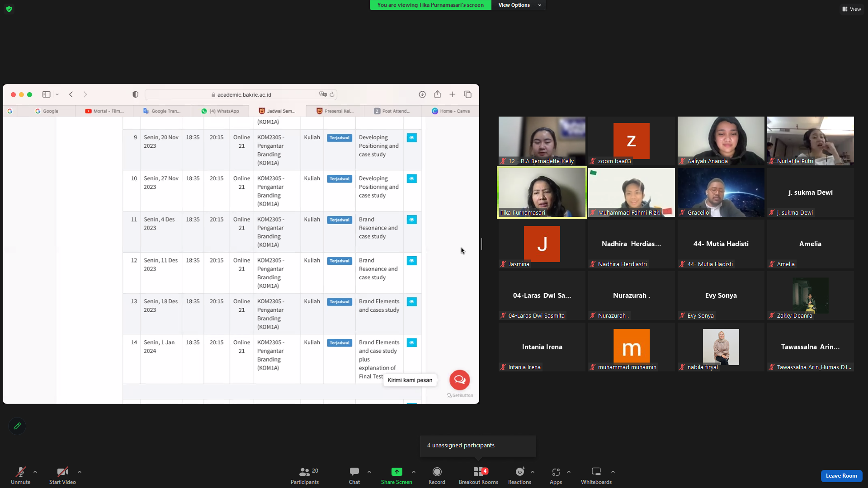Viewport: 868px width, 488px height.
Task: Expand video options arrow beside Start Video
Action: (x=80, y=472)
